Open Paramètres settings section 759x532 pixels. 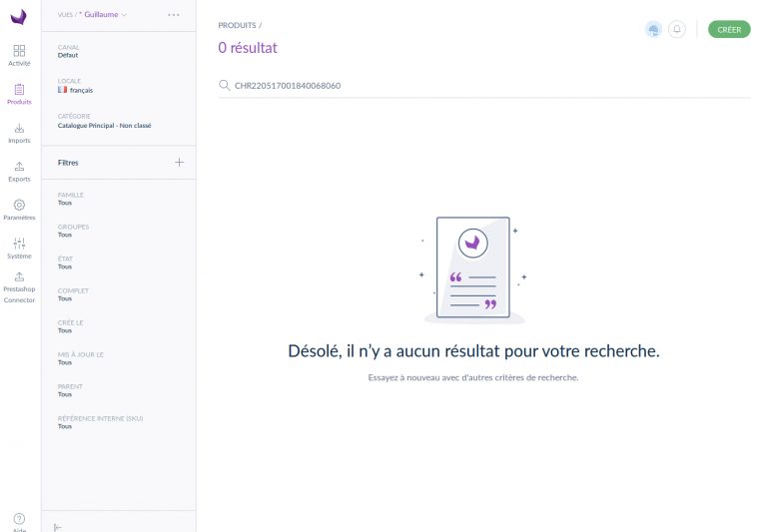coord(19,210)
